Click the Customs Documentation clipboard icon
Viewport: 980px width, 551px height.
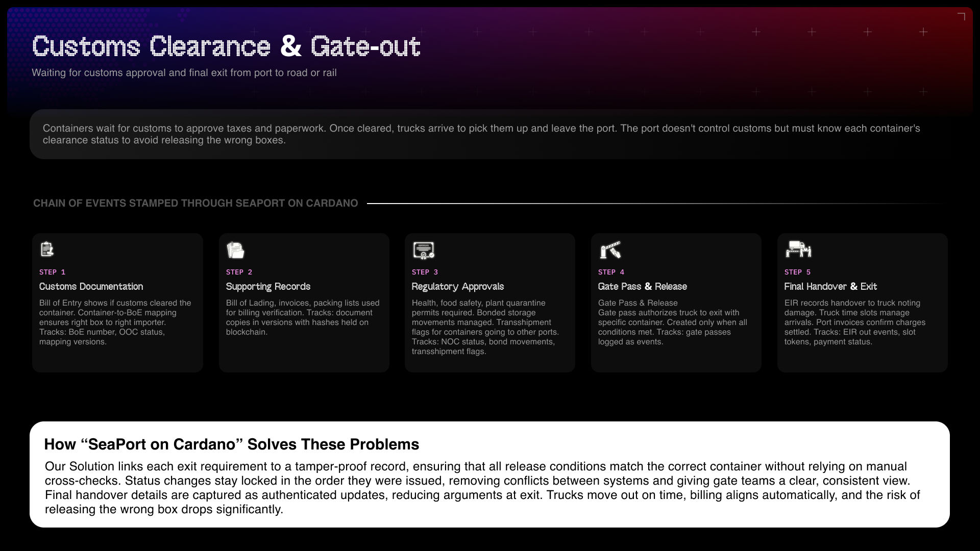47,249
